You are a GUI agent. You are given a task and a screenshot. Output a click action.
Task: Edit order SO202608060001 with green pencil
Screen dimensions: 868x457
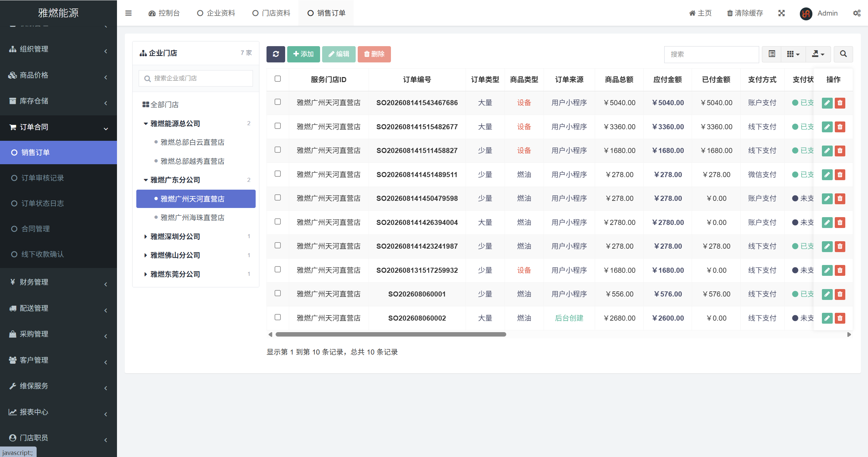click(827, 294)
